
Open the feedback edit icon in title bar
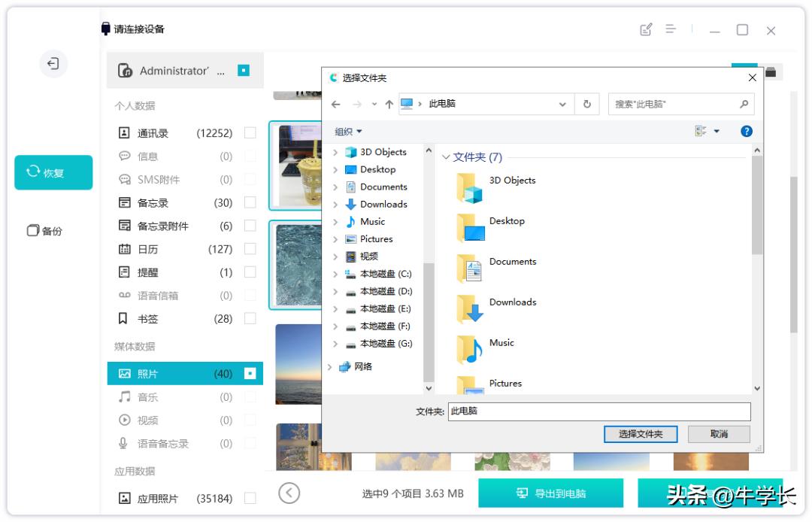pos(647,30)
